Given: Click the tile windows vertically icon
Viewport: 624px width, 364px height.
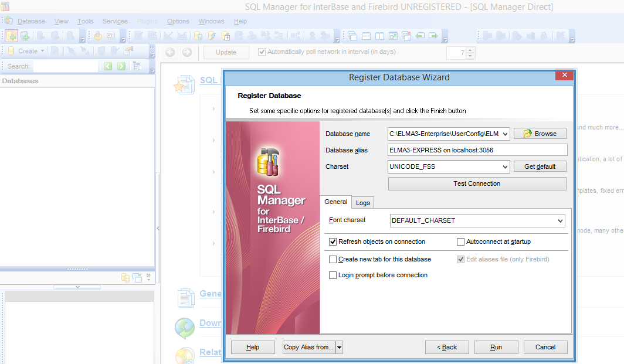Looking at the screenshot, I should tap(379, 36).
